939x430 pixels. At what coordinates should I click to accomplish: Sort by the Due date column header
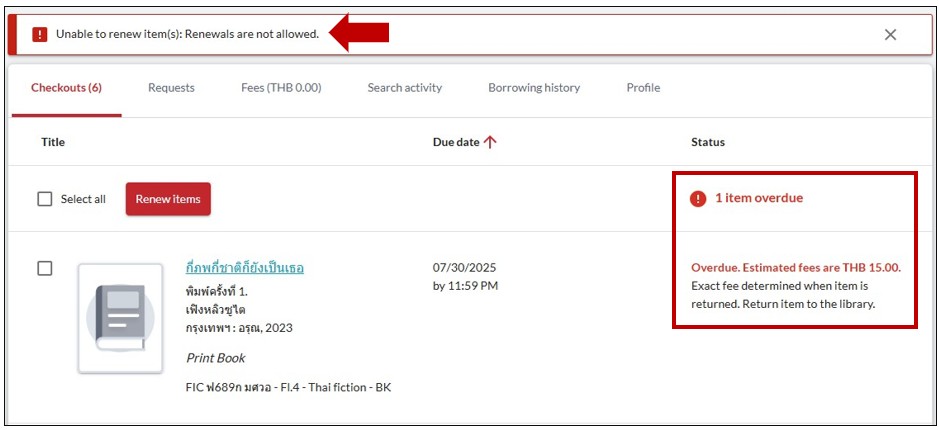456,142
